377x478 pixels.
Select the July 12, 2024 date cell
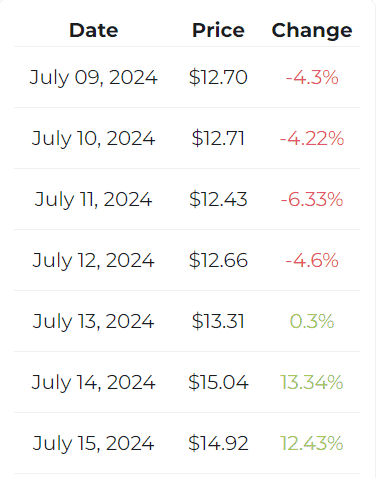click(93, 261)
